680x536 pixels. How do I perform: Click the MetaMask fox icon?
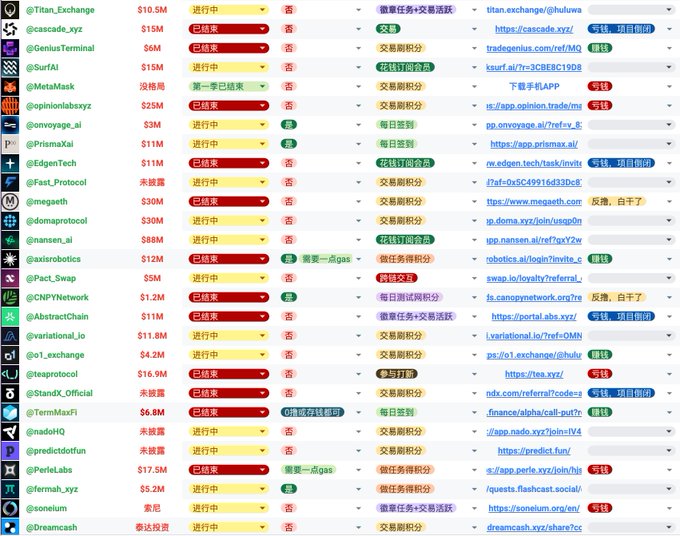(x=10, y=86)
